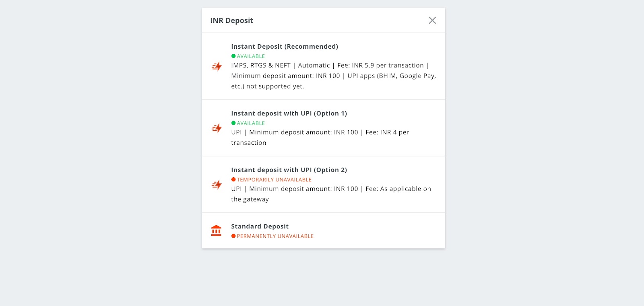This screenshot has width=644, height=306.
Task: Click the red dot near Permanently Unavailable label
Action: (x=234, y=236)
